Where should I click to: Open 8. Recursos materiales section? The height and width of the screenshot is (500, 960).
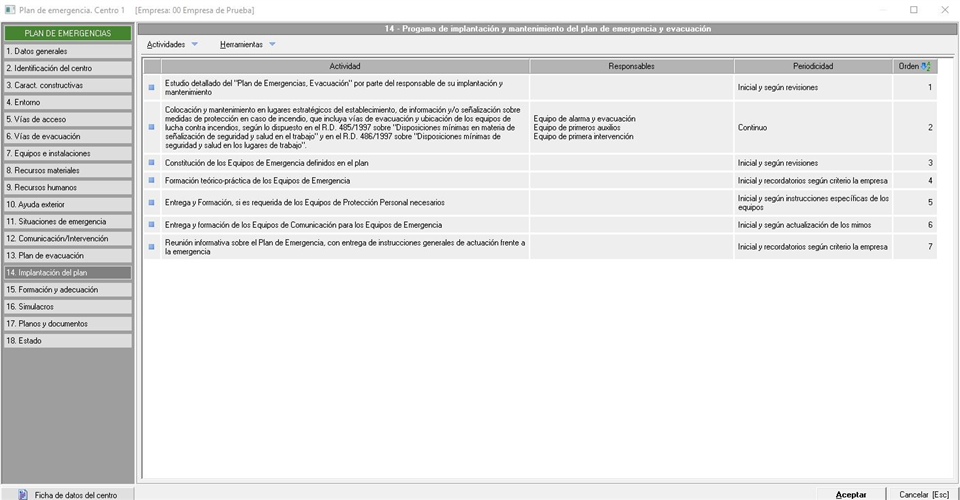[x=68, y=171]
